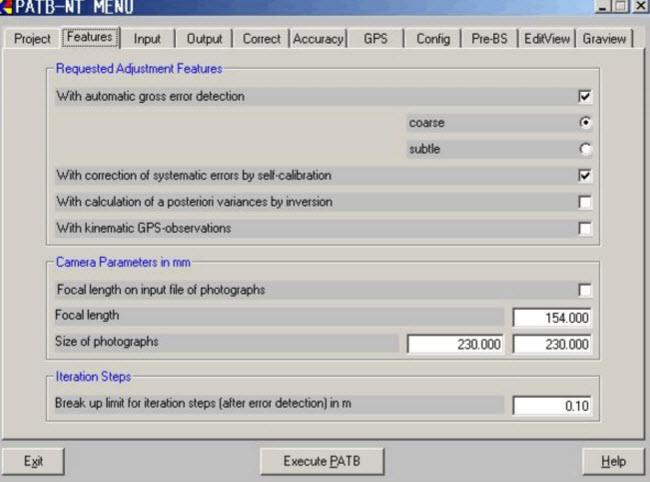The image size is (650, 482).
Task: Click 'Requested Adjustment Features' group label
Action: coord(139,68)
